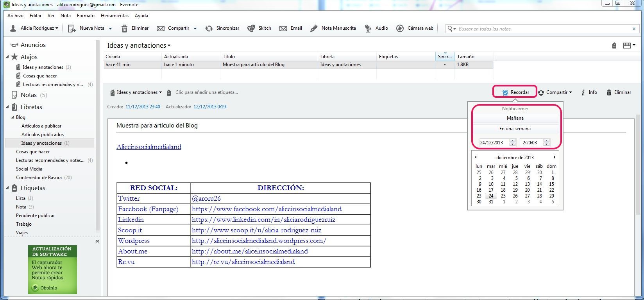Open the toolbar Compartir dropdown arrow
Screen dimensions: 644x300
(x=195, y=29)
